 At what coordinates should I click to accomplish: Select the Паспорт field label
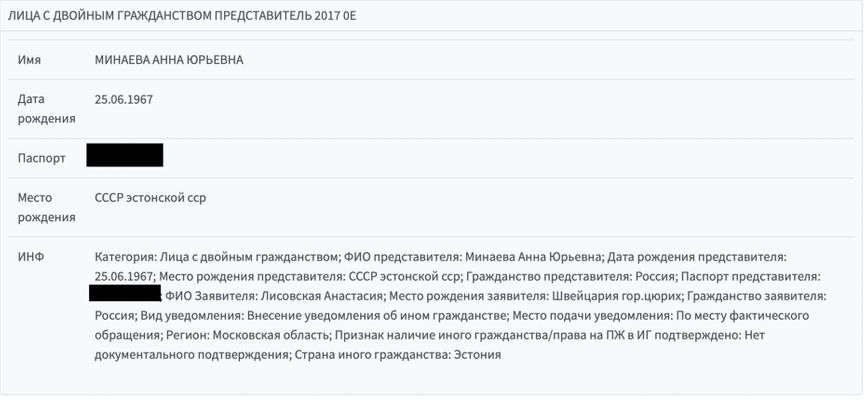click(41, 158)
